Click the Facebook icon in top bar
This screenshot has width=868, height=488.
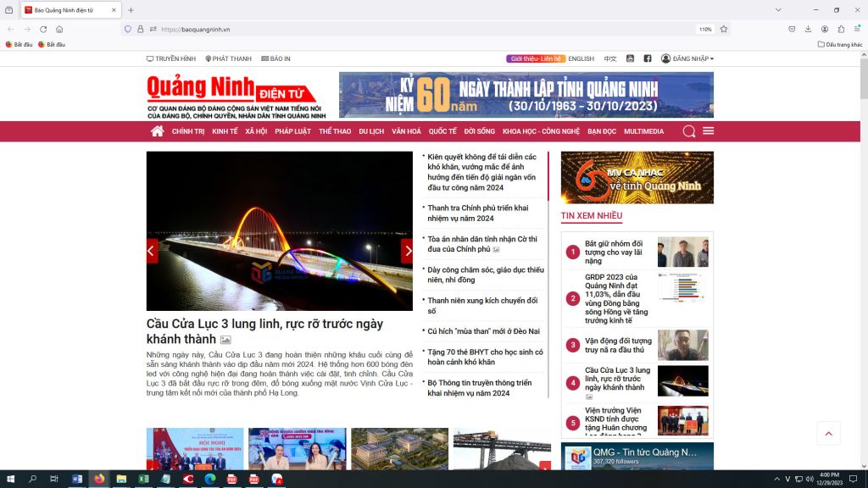(x=647, y=58)
